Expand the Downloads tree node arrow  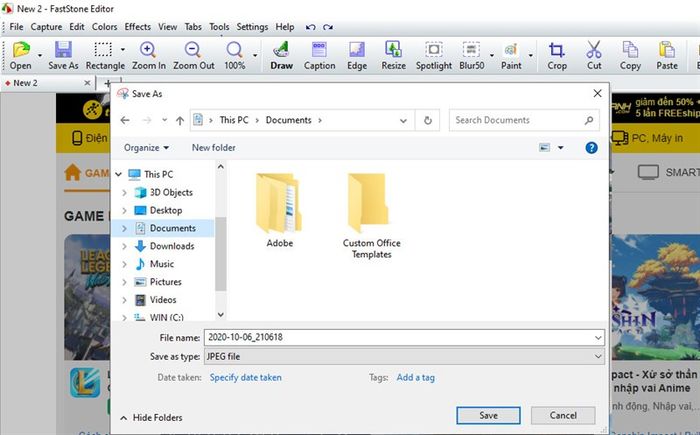point(125,246)
